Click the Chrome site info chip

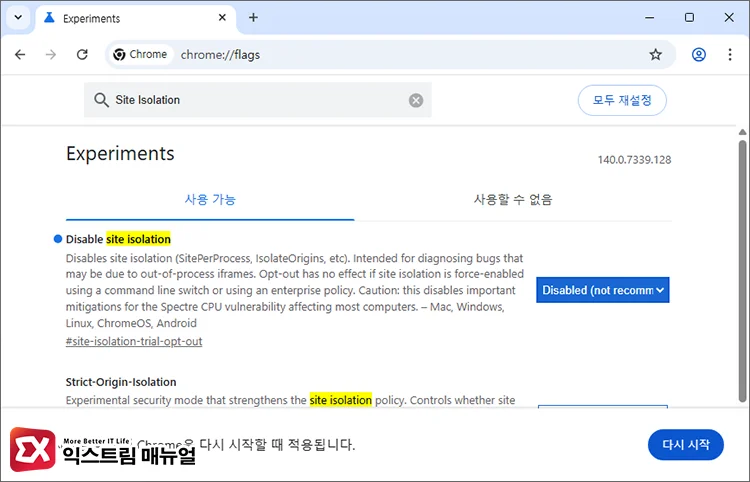[140, 55]
